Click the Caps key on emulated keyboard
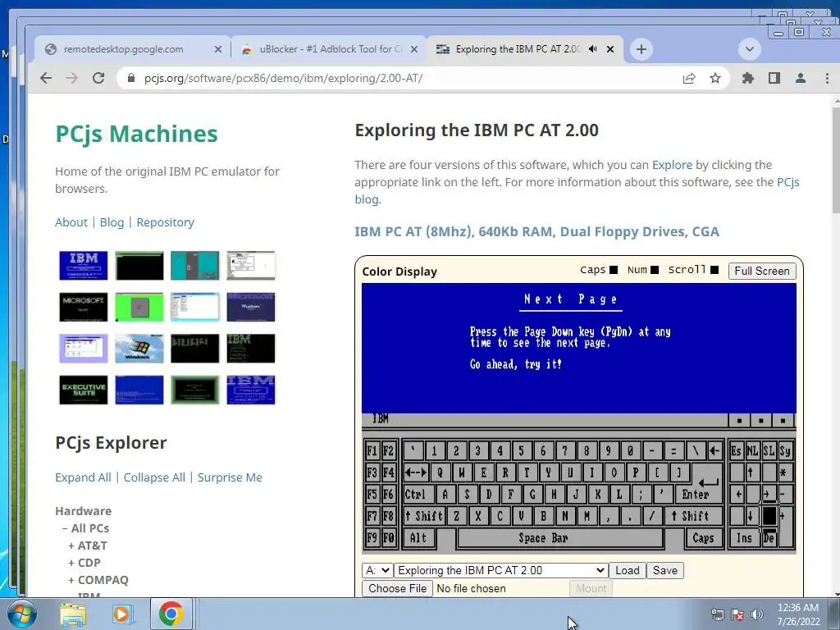 703,538
